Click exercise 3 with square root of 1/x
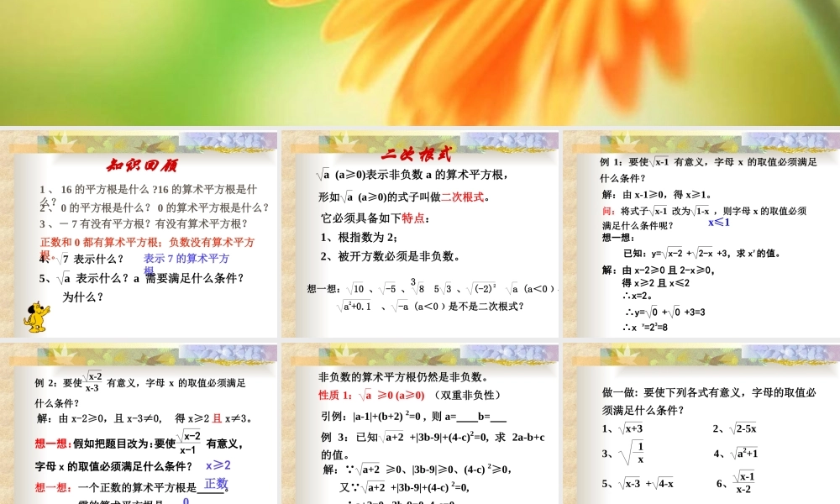 click(x=622, y=453)
